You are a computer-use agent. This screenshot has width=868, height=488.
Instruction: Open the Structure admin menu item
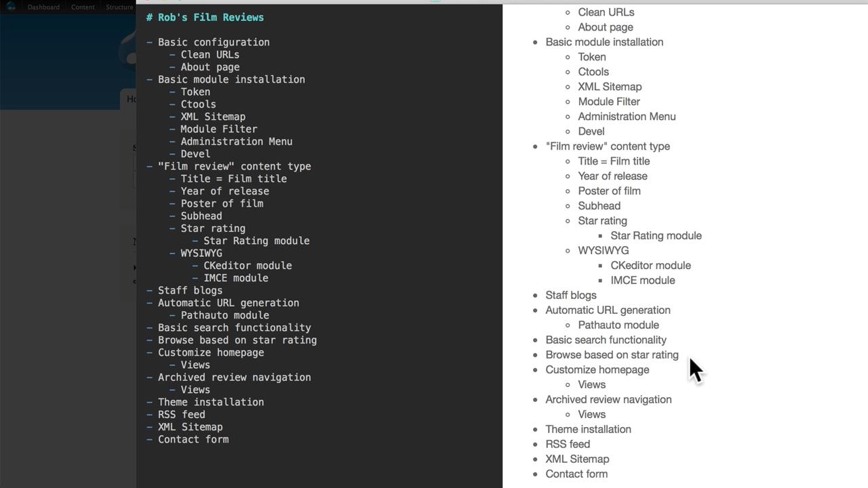point(119,7)
